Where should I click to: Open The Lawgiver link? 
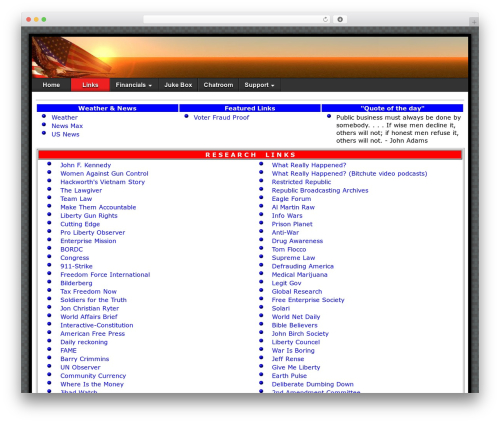coord(81,190)
